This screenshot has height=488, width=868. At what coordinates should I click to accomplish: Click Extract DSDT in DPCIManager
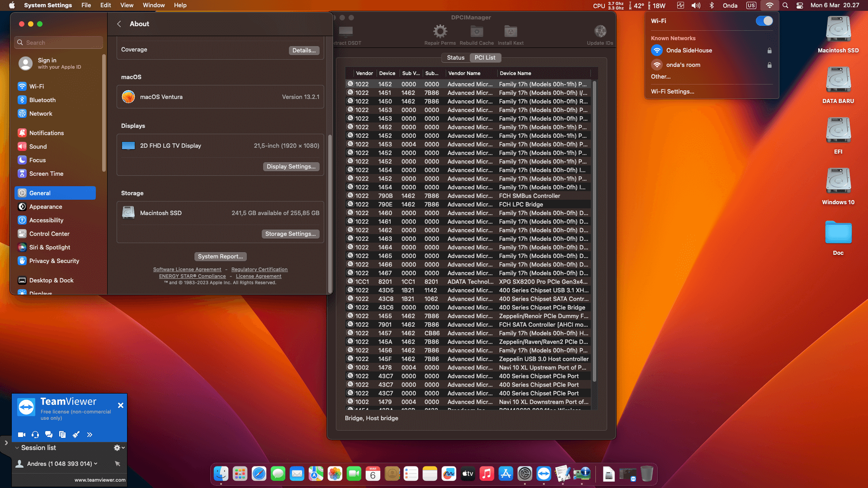[x=346, y=32]
